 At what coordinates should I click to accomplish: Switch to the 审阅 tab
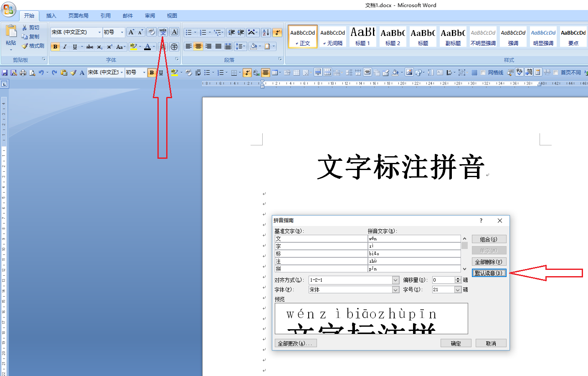click(150, 16)
